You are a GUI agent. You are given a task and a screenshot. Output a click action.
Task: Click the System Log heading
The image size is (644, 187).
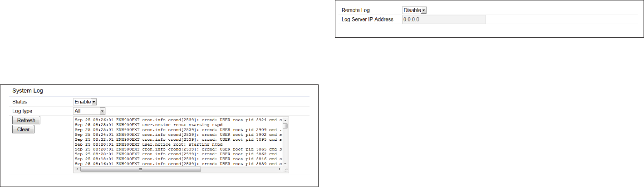click(x=27, y=91)
